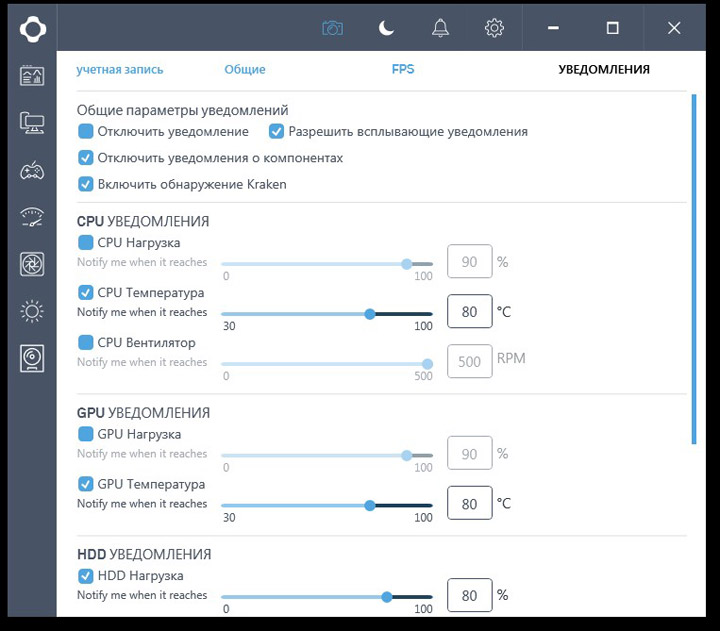Switch to FPS tab
720x631 pixels.
pyautogui.click(x=403, y=69)
